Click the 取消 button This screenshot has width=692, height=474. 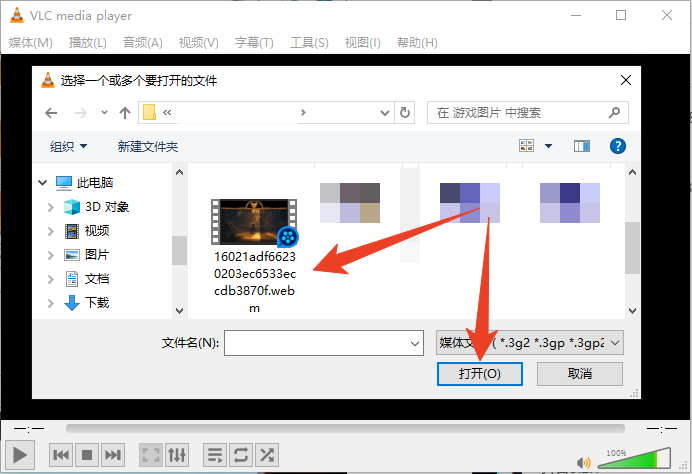[580, 373]
